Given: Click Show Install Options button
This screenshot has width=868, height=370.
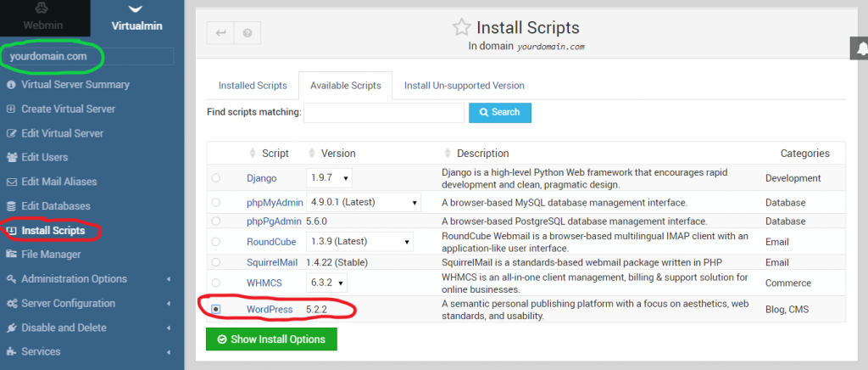Looking at the screenshot, I should point(271,339).
